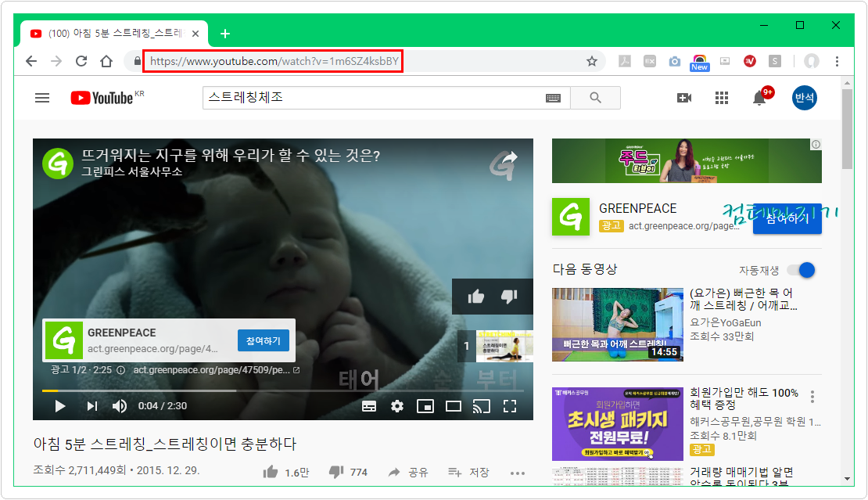Click the up-next thumbnail numbered 1 in player
This screenshot has width=868, height=500.
click(496, 346)
